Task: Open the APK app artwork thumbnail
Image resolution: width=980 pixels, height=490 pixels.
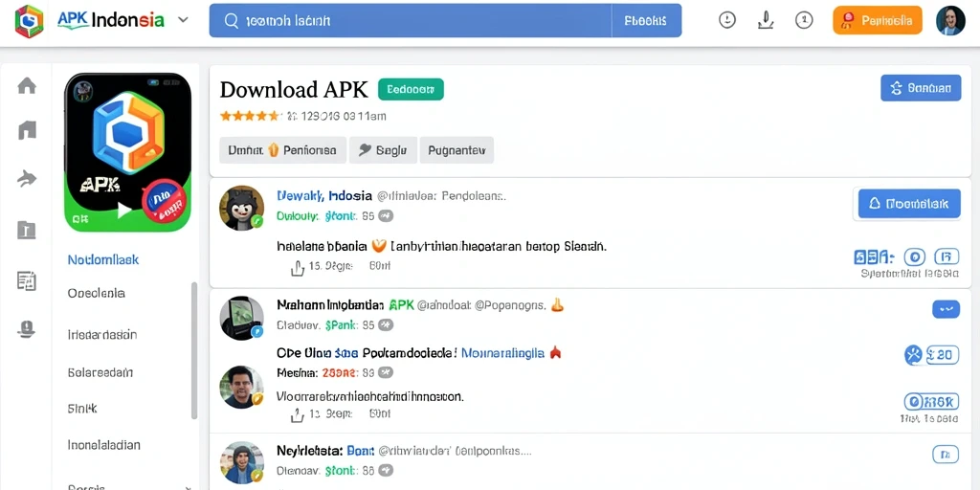Action: click(x=128, y=152)
